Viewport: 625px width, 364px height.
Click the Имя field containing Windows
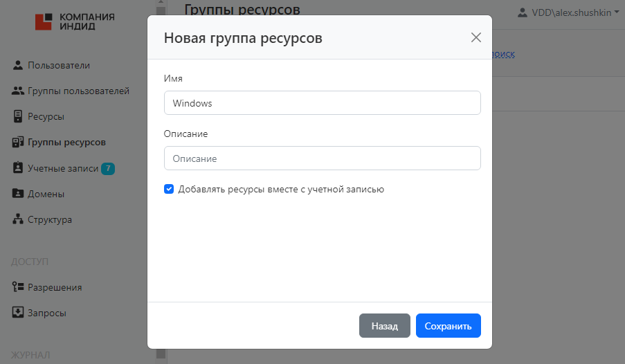322,104
